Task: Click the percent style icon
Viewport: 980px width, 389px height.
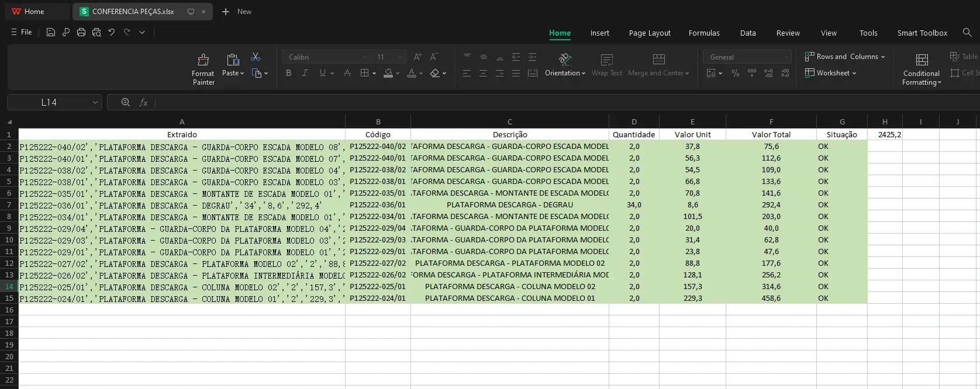Action: coord(736,73)
